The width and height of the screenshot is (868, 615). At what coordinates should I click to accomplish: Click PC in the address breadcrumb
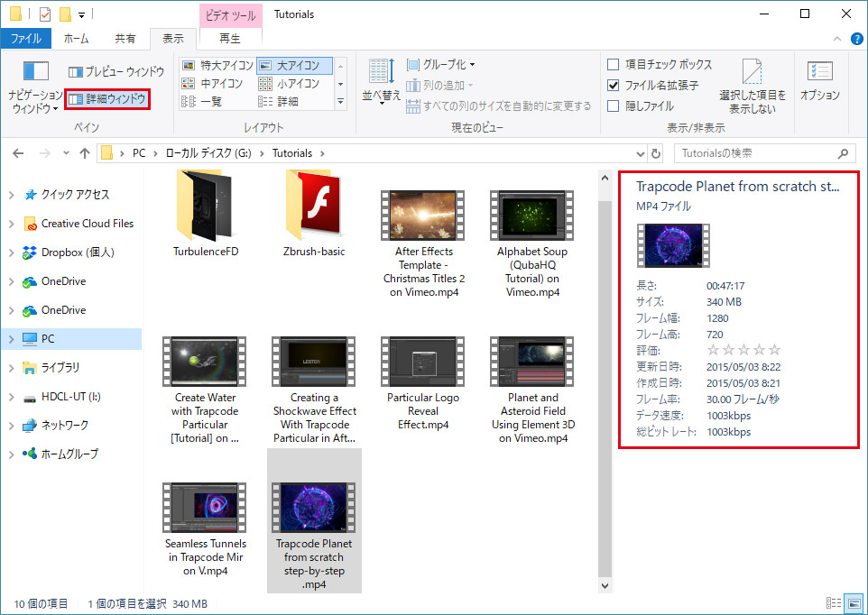tap(139, 153)
